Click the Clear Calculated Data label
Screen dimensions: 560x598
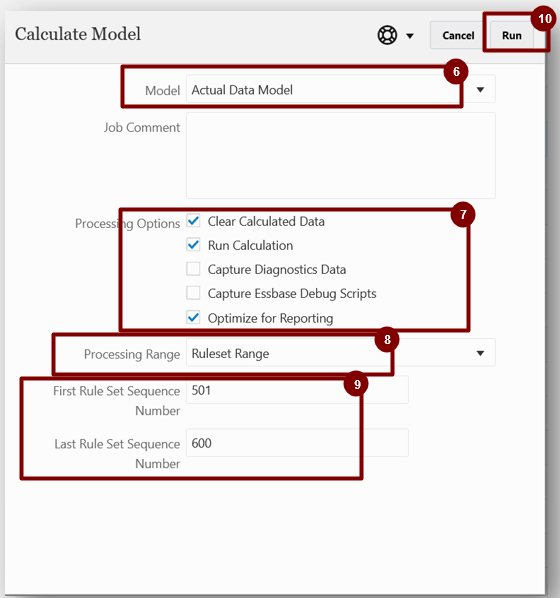point(266,221)
